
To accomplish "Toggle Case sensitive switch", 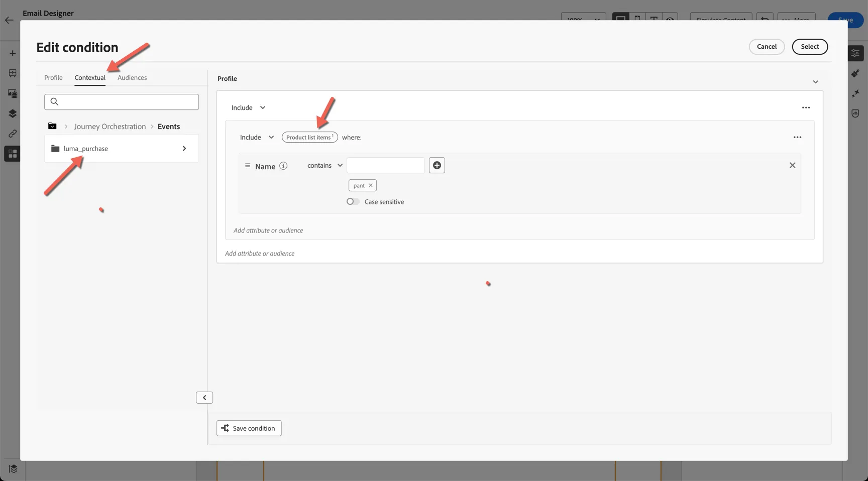I will point(353,201).
